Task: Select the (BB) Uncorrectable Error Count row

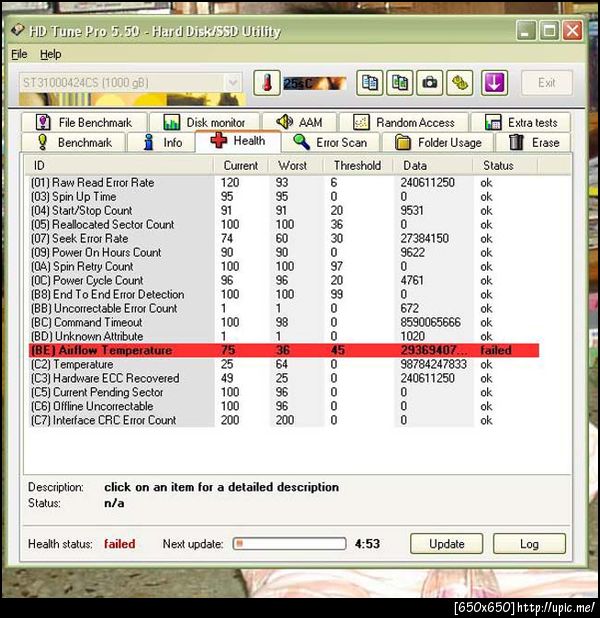Action: (284, 308)
